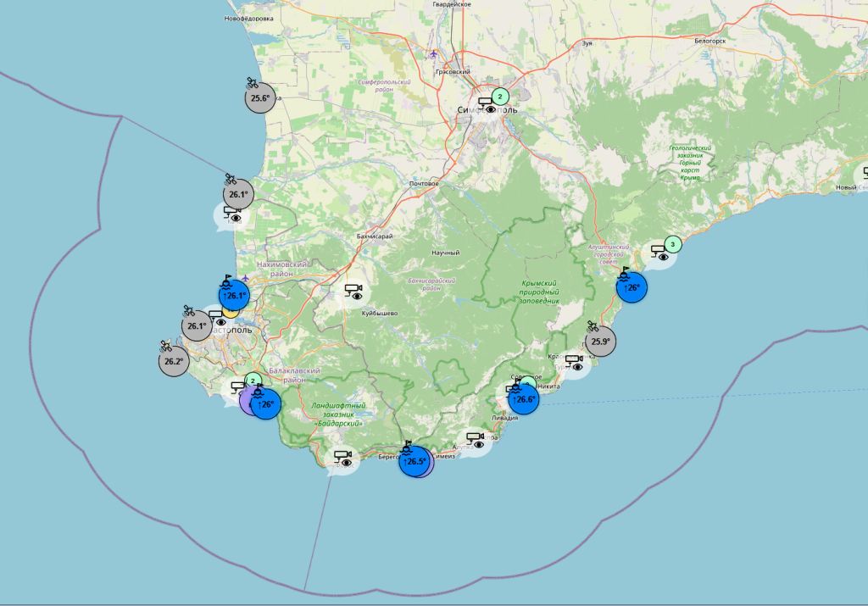Click the webcam marker at Алупка
This screenshot has width=868, height=606.
tap(475, 441)
